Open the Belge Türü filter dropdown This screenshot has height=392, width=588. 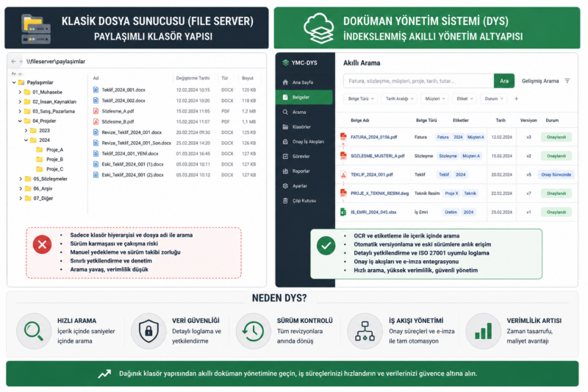point(361,99)
